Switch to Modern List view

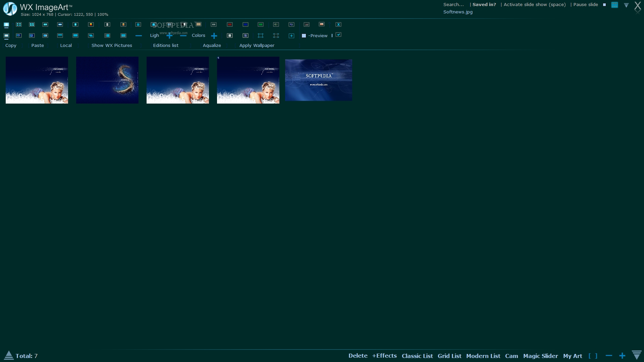[483, 356]
